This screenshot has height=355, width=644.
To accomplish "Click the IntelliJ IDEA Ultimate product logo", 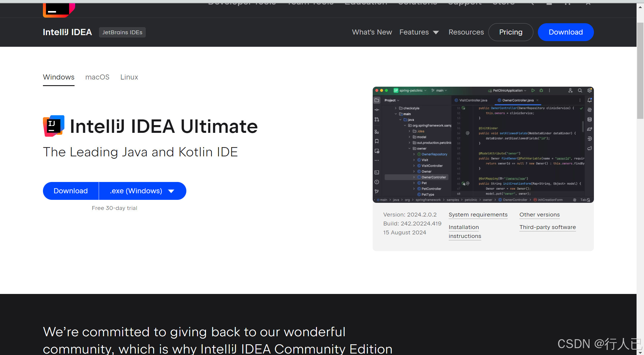I will point(54,126).
